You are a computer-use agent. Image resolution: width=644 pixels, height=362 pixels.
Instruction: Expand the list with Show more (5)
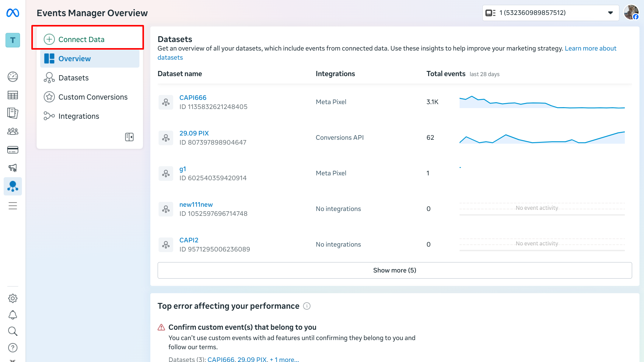[394, 270]
